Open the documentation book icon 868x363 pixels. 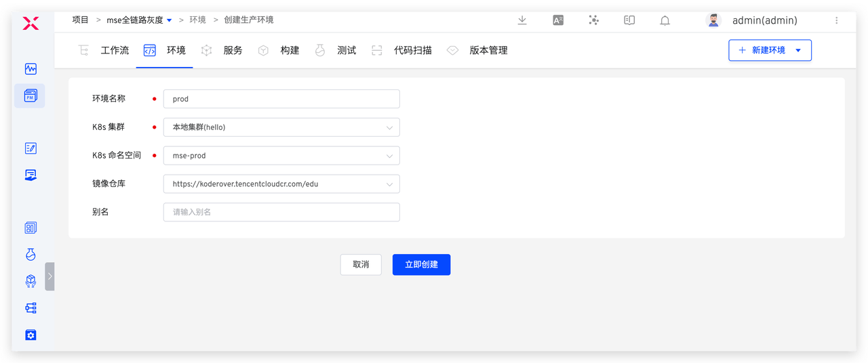(629, 20)
